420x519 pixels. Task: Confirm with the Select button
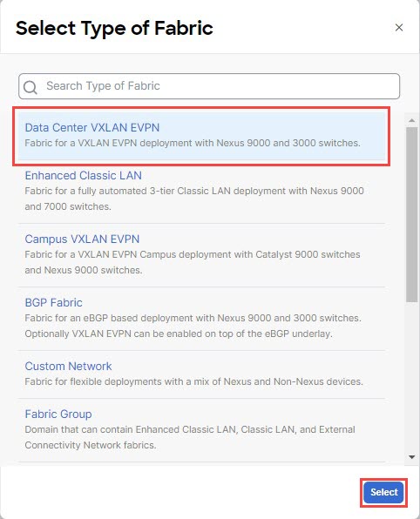point(383,492)
